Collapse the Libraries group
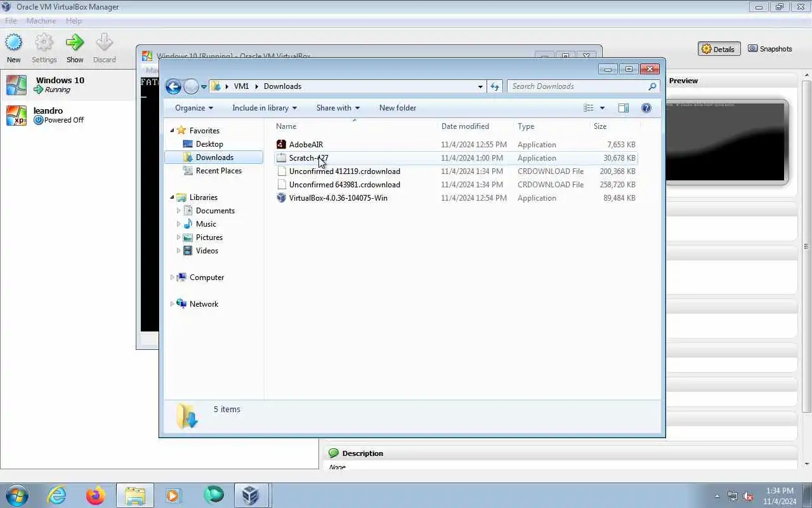The height and width of the screenshot is (508, 812). [172, 197]
